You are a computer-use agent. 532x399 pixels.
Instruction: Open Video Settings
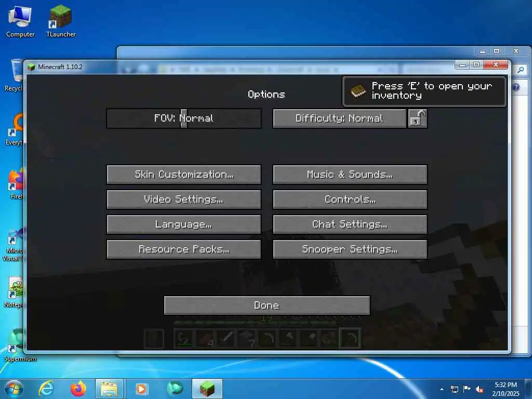[184, 199]
